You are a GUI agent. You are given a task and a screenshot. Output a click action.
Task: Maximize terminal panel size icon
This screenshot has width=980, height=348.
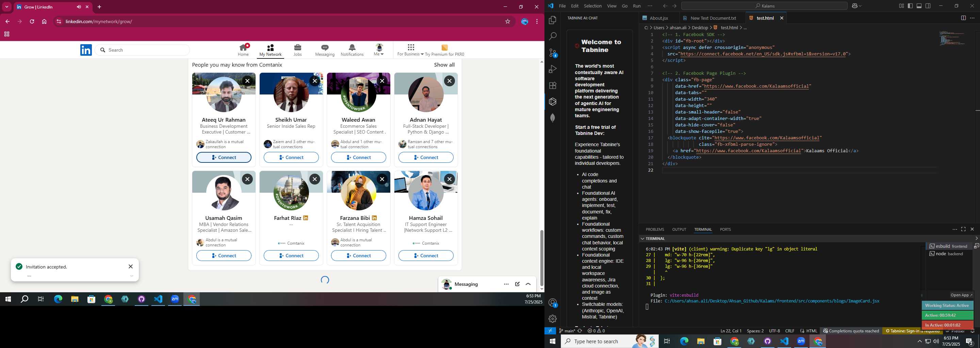click(x=963, y=229)
